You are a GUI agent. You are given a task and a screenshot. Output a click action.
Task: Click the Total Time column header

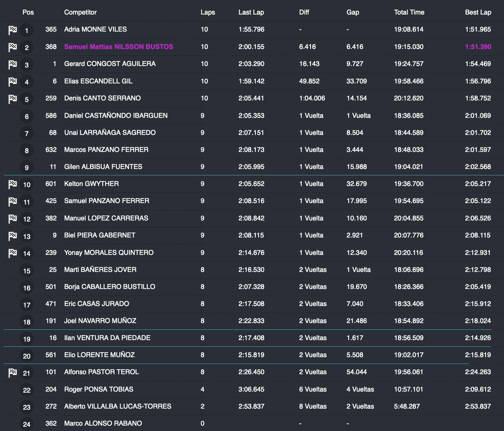click(x=409, y=12)
